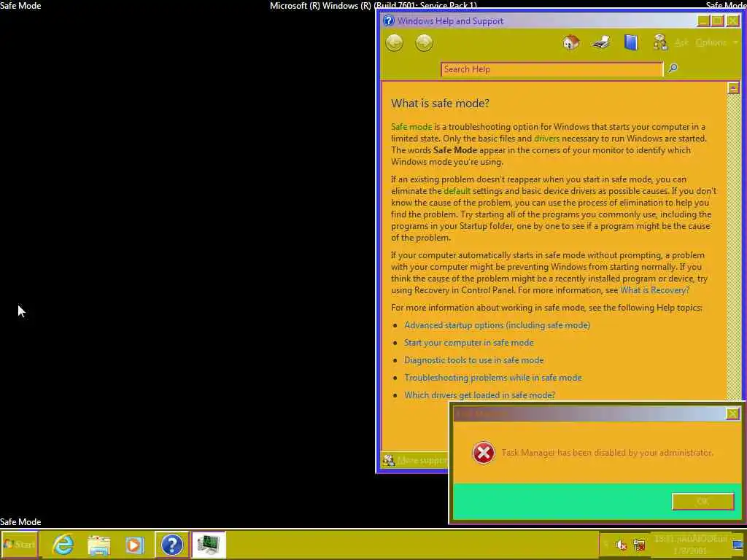
Task: Maximize the Help and Support window
Action: click(718, 20)
